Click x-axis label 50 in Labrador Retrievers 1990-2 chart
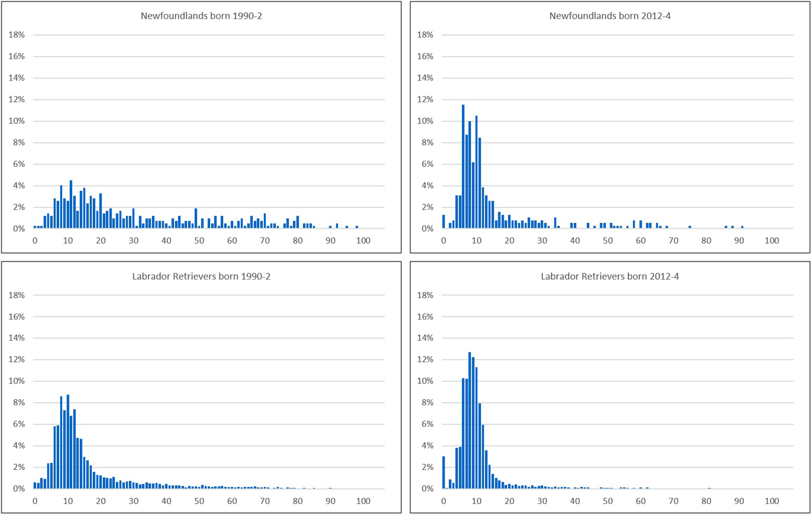The image size is (812, 515). tap(199, 501)
